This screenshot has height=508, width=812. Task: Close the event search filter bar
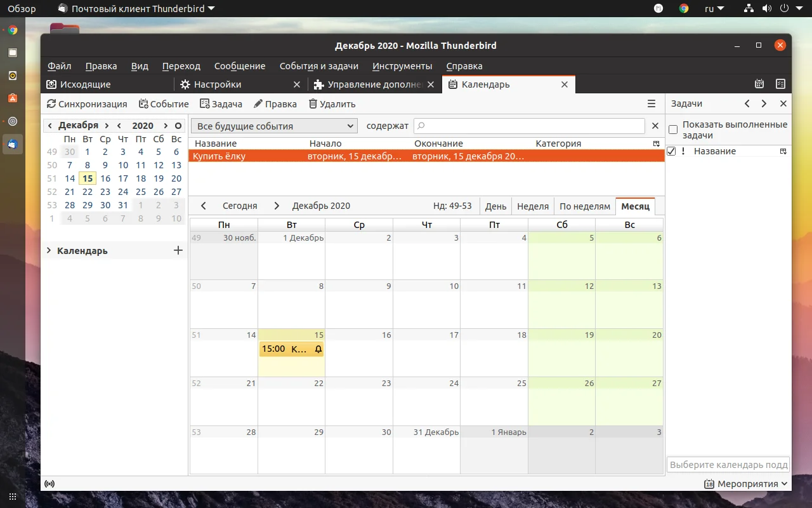[x=655, y=126]
